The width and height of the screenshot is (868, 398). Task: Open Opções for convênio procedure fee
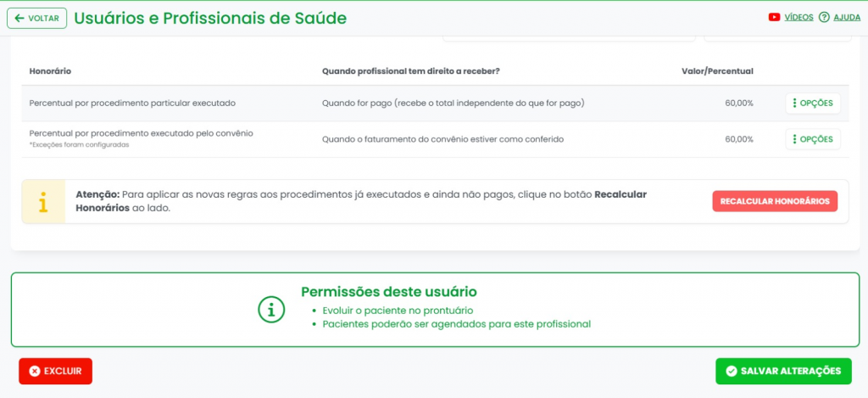click(x=812, y=139)
